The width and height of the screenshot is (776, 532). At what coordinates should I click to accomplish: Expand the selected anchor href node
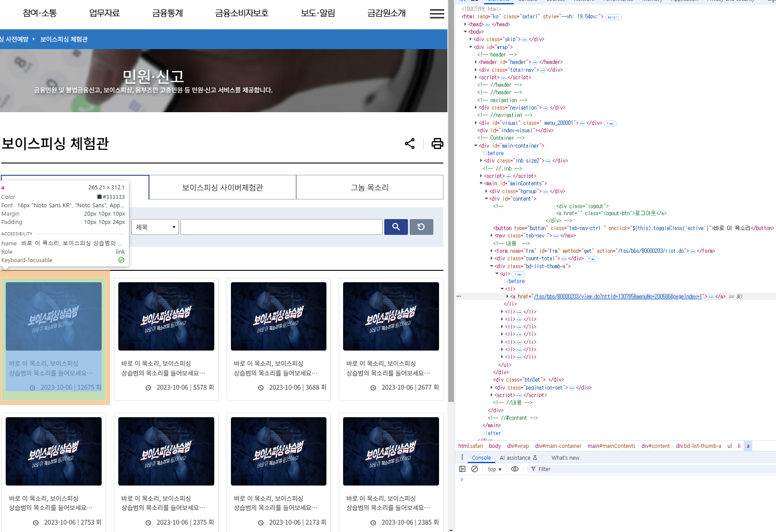click(507, 296)
